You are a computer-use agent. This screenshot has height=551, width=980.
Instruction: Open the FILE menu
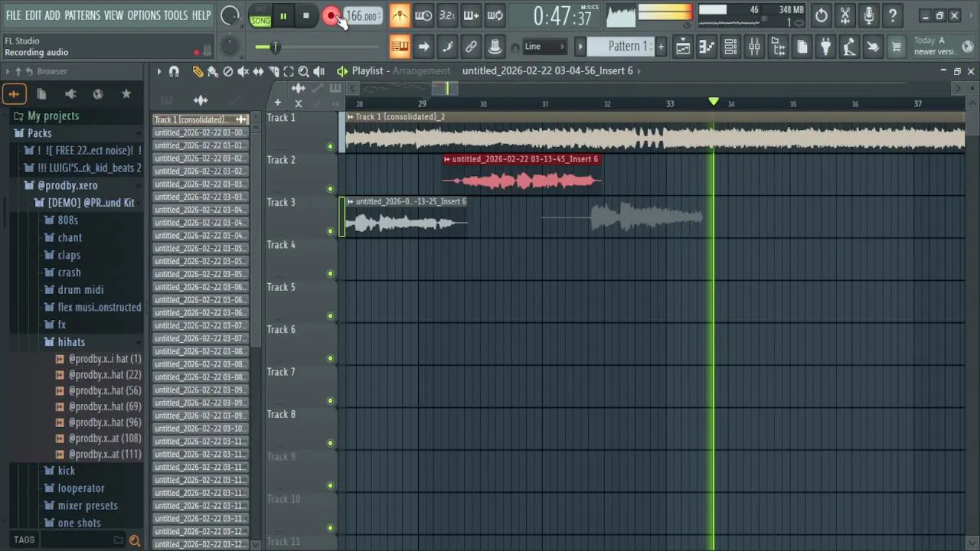13,15
